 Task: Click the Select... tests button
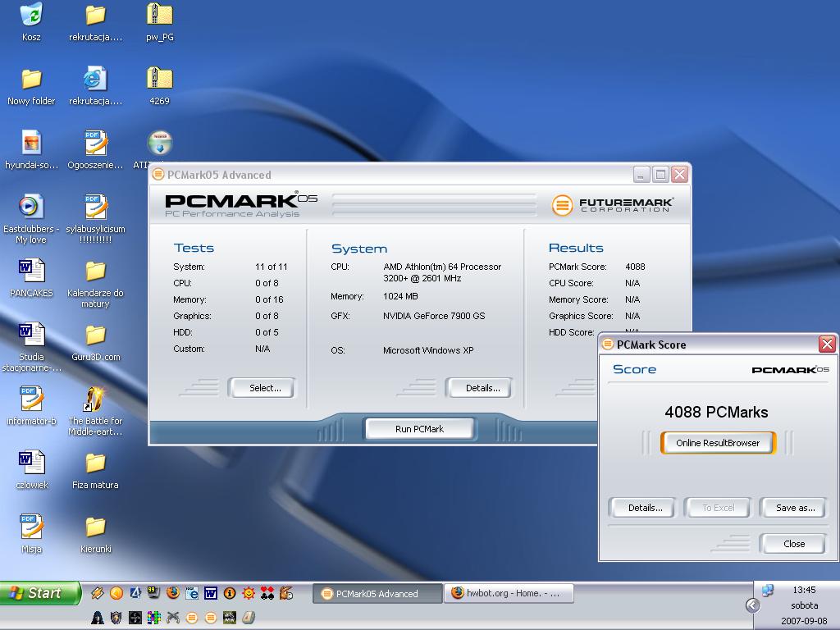(x=262, y=388)
